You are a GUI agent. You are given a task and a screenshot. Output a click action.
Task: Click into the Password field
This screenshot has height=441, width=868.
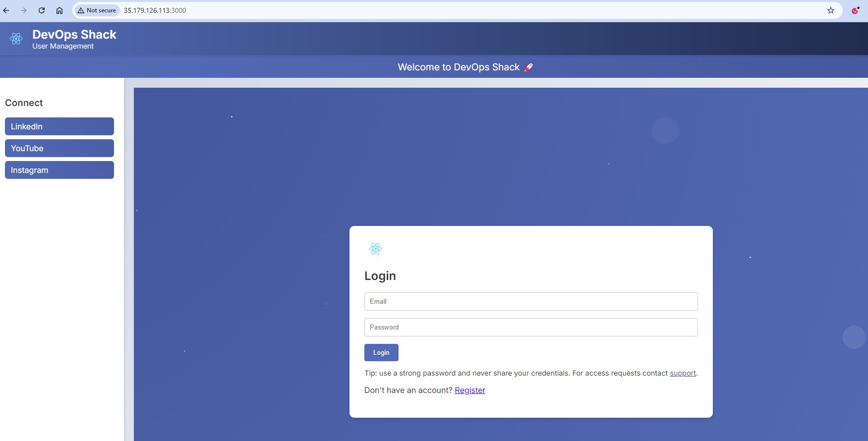531,327
